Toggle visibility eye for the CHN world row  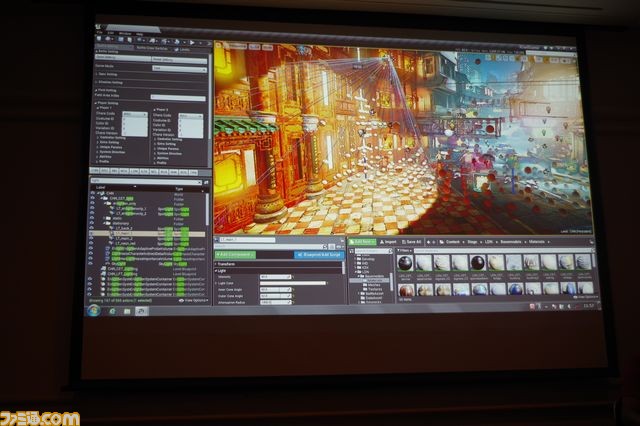click(92, 193)
